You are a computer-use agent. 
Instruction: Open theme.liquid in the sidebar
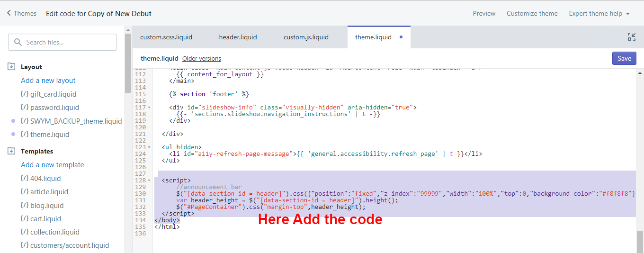[x=49, y=135]
